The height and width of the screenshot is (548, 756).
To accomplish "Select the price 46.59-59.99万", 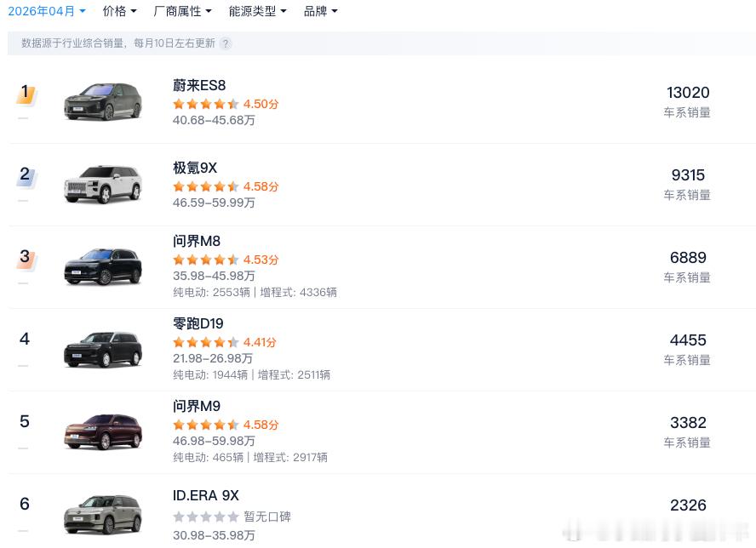I will [214, 203].
